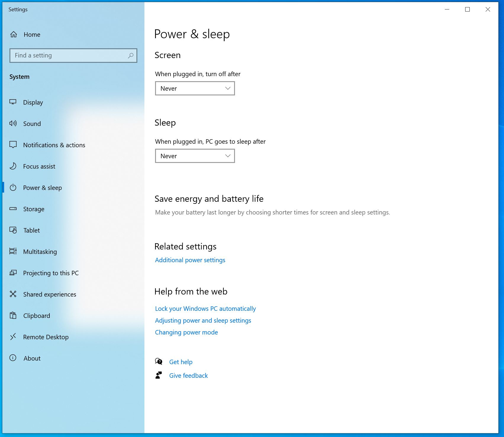Click the Give feedback person icon

[x=159, y=375]
